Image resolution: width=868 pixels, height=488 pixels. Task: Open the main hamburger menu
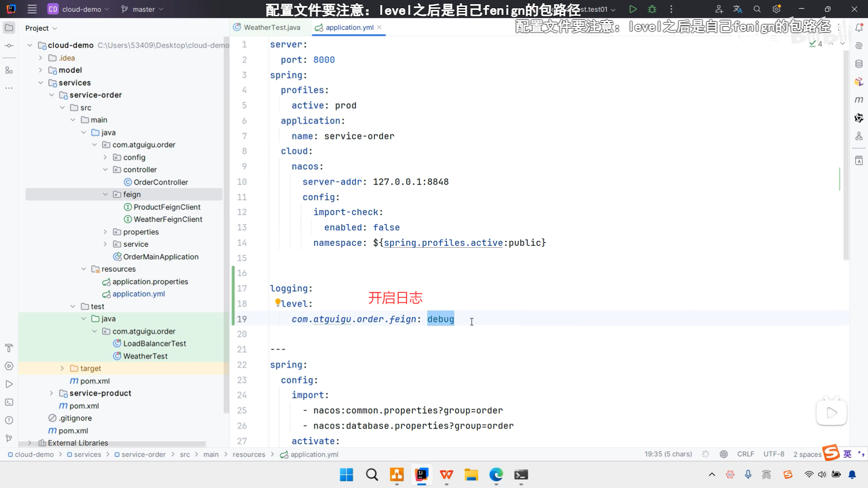coord(32,9)
